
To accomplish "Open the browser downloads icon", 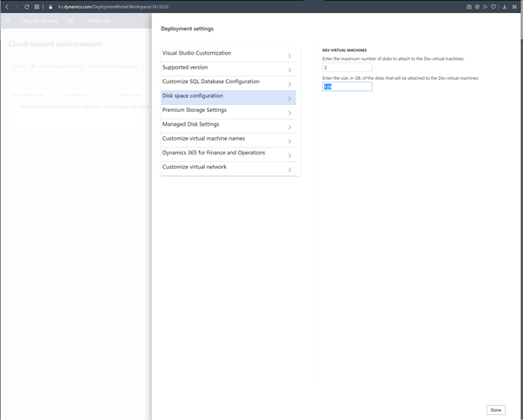I will tap(505, 7).
